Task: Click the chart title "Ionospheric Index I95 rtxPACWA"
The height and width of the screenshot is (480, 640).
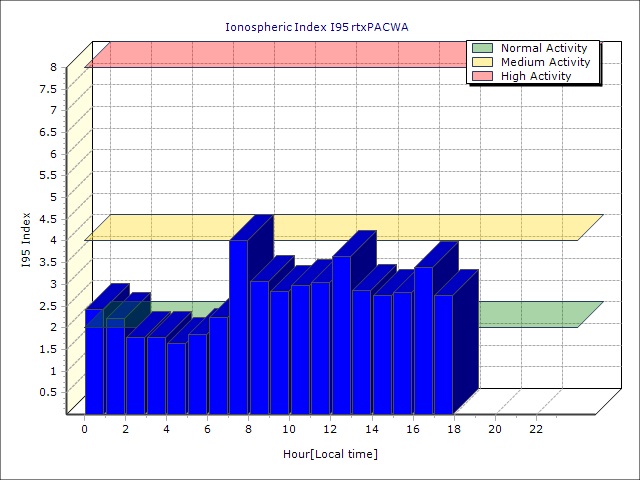Action: click(319, 27)
